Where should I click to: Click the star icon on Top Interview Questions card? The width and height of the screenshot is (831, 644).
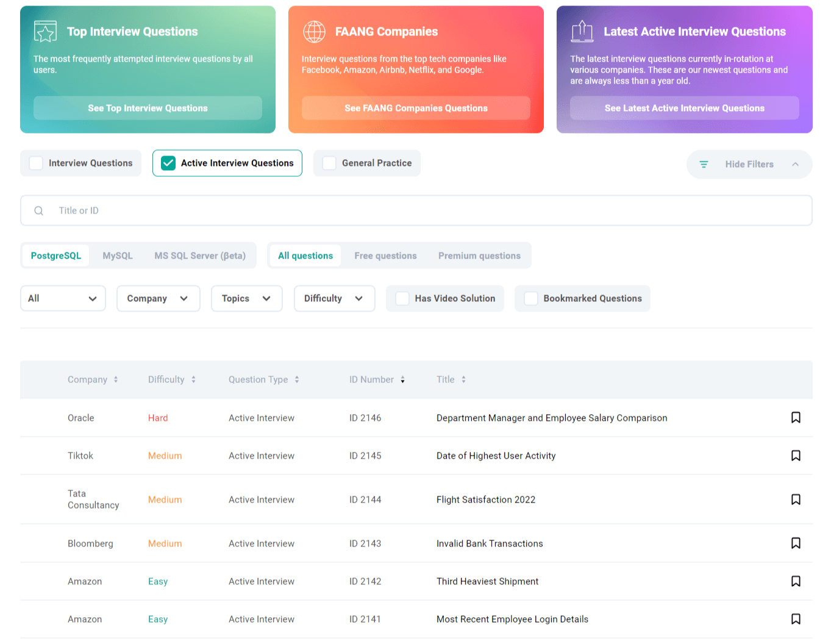tap(45, 32)
